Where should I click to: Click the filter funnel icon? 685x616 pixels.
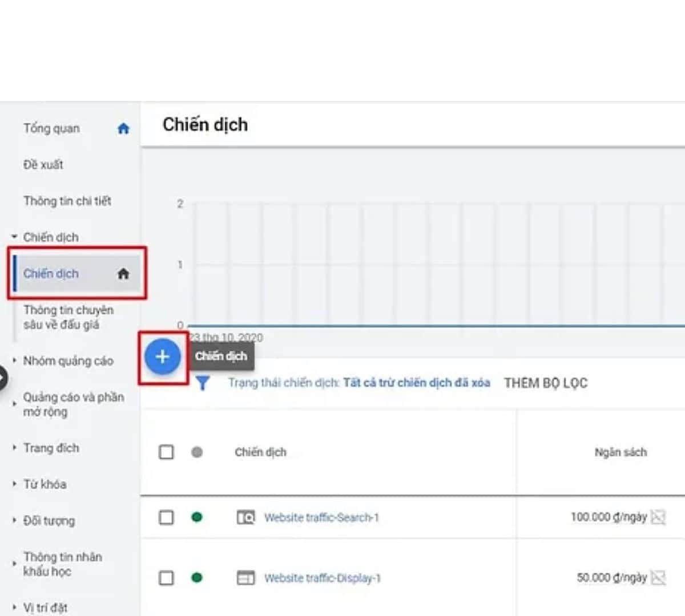point(203,383)
